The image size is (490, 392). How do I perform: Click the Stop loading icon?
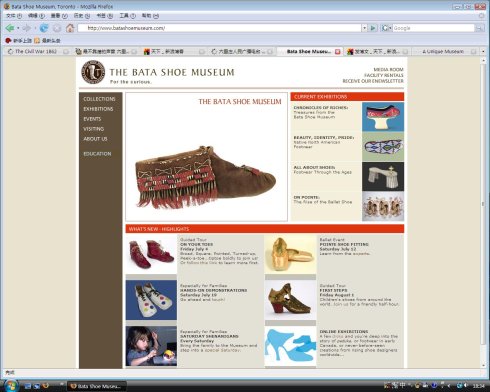(x=57, y=28)
